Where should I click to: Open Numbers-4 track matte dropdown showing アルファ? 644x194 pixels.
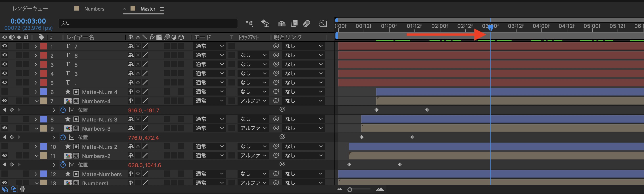(x=253, y=101)
